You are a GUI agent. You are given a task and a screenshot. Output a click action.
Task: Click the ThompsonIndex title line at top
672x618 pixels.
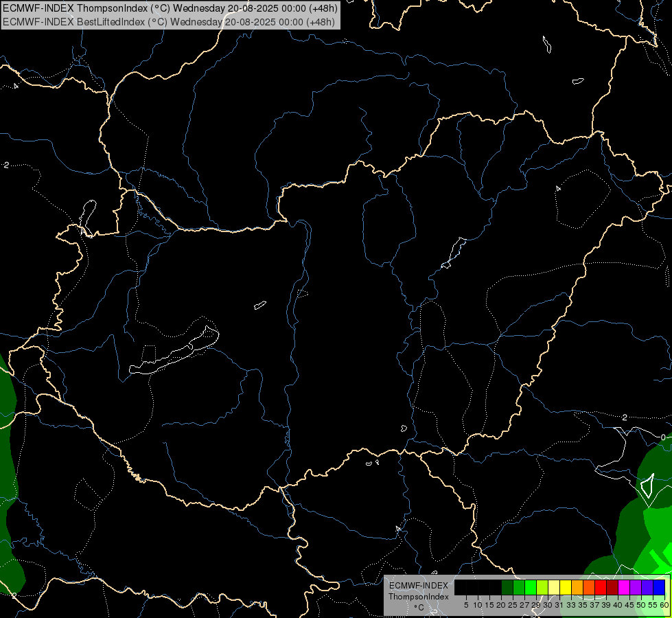pyautogui.click(x=170, y=8)
